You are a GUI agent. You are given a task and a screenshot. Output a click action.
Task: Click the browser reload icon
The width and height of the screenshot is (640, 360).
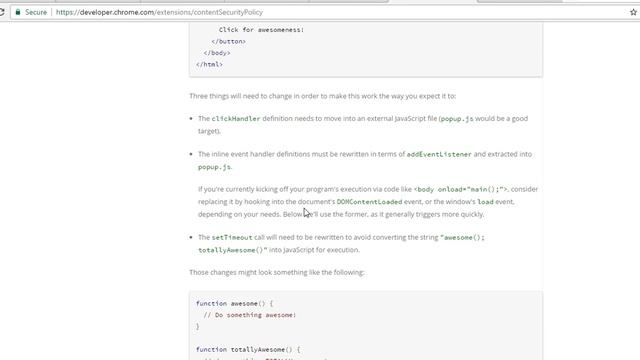[x=2, y=12]
